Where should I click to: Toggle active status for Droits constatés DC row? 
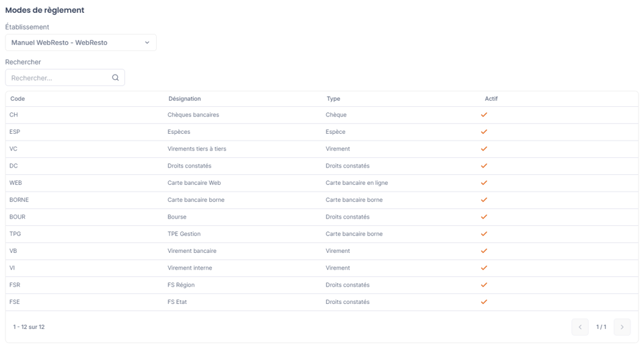click(x=484, y=165)
